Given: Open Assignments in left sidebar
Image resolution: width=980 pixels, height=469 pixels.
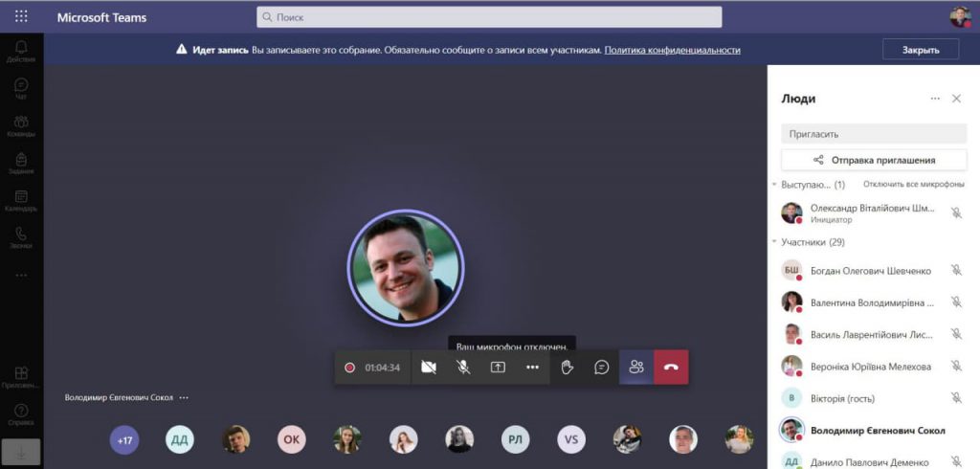Looking at the screenshot, I should 21,163.
